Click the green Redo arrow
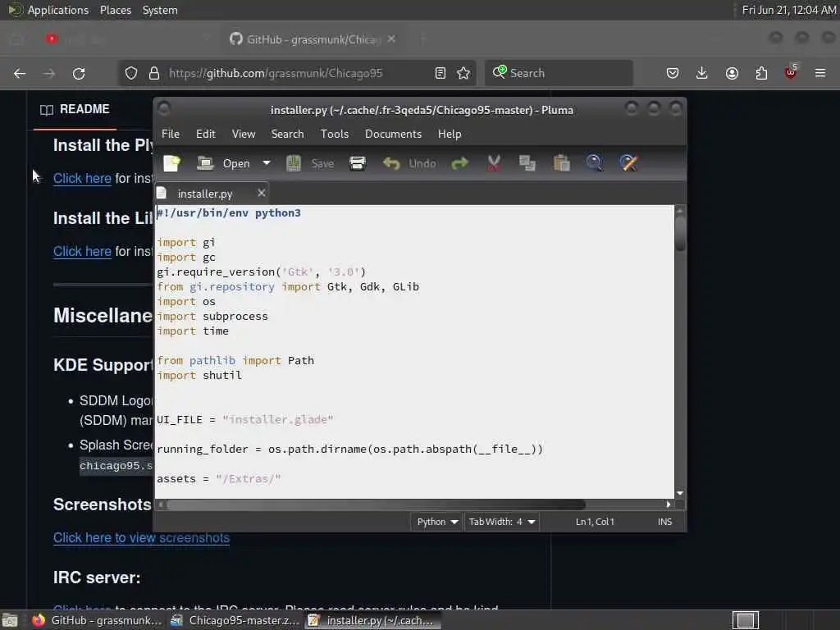 [459, 163]
